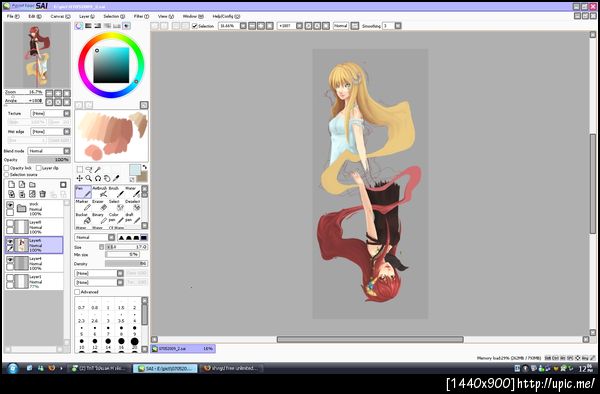The image size is (600, 394).
Task: Select the Pen tool
Action: [83, 192]
